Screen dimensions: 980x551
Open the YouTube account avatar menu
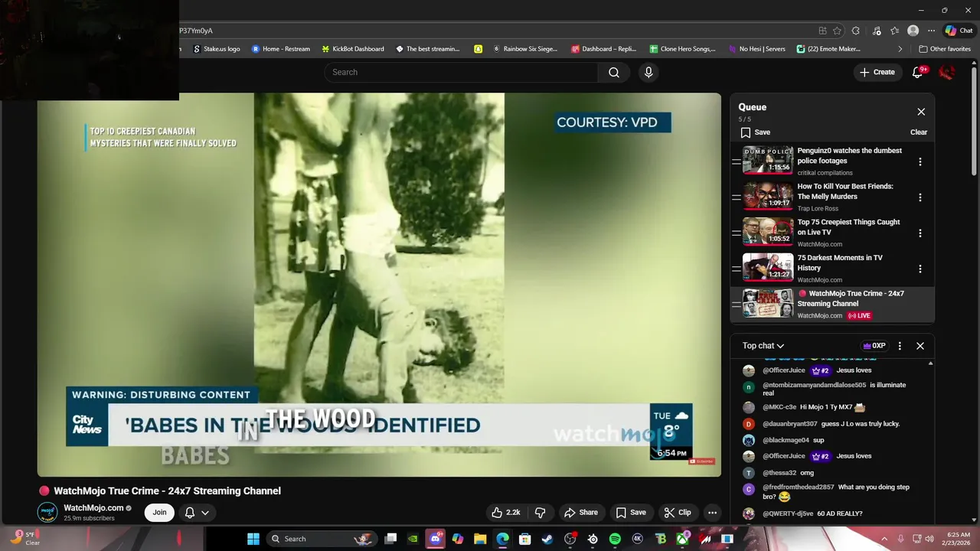(947, 72)
